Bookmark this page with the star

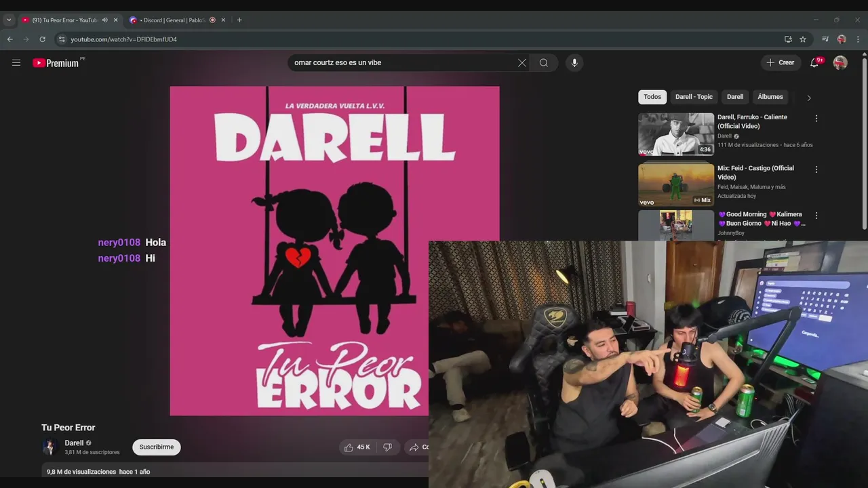803,39
